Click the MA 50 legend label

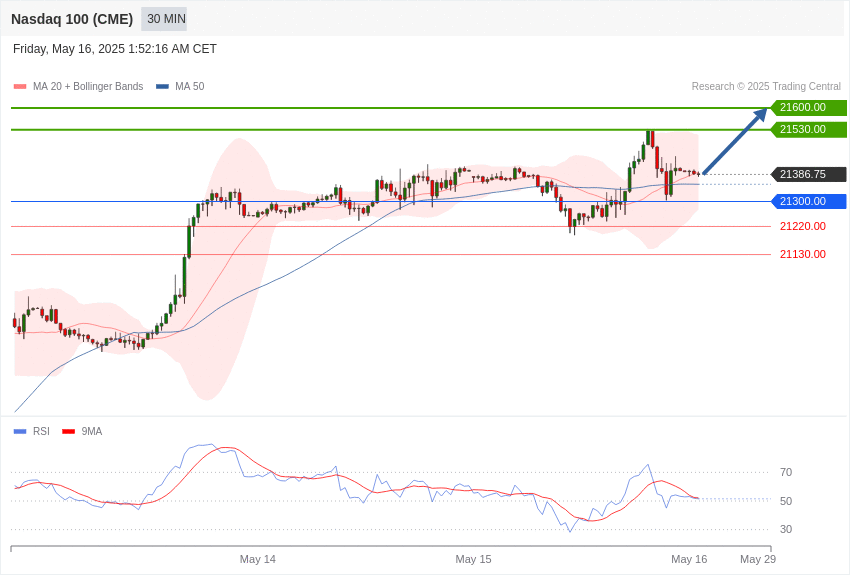pyautogui.click(x=190, y=87)
